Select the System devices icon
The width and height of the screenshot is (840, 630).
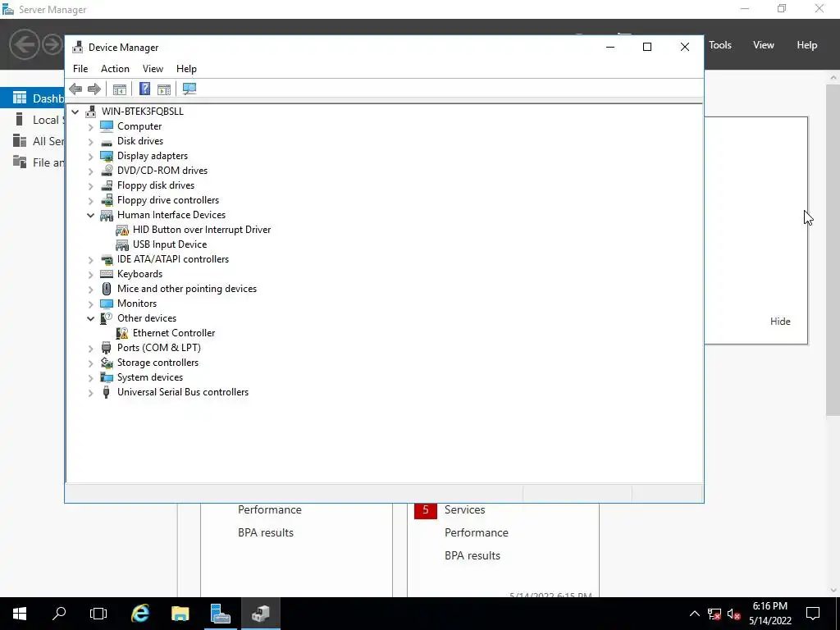107,377
